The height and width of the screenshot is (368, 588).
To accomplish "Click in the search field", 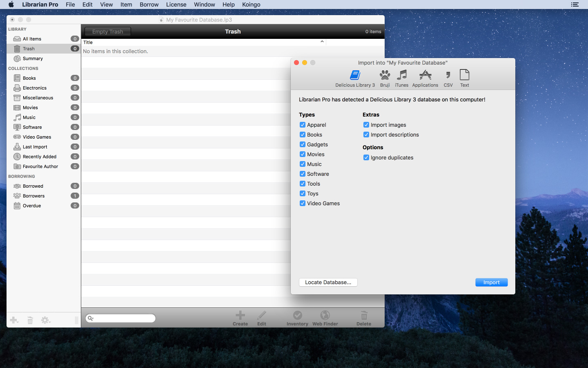I will [x=120, y=318].
